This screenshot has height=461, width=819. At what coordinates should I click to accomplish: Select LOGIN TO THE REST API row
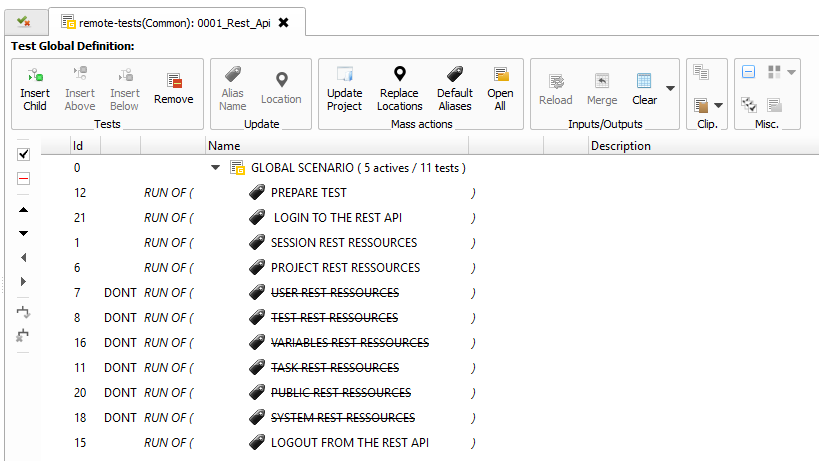430,218
